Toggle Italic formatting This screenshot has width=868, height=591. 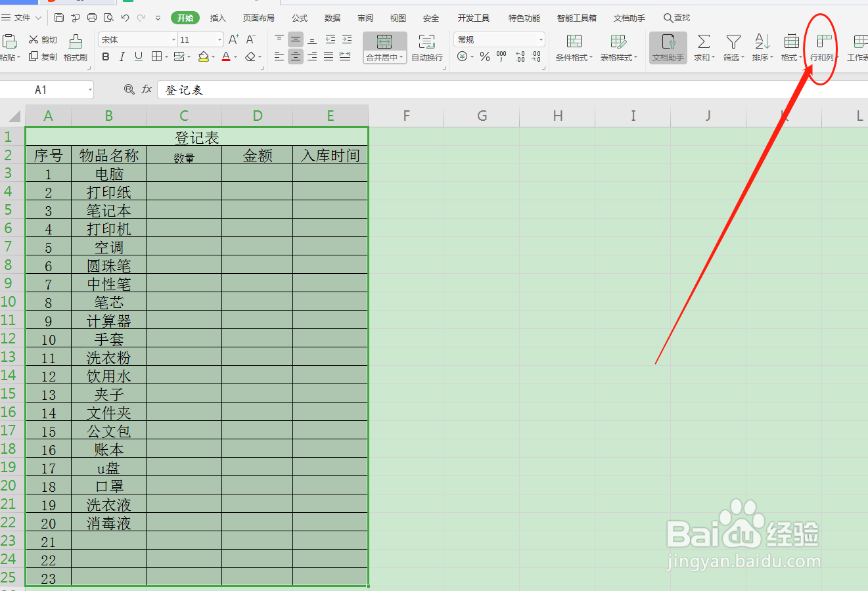[122, 57]
